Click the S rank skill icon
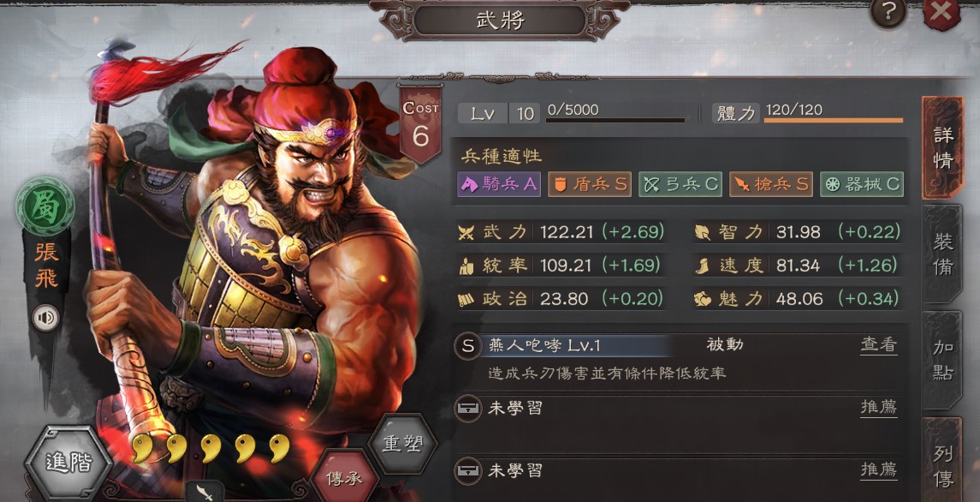The width and height of the screenshot is (980, 502). click(468, 346)
